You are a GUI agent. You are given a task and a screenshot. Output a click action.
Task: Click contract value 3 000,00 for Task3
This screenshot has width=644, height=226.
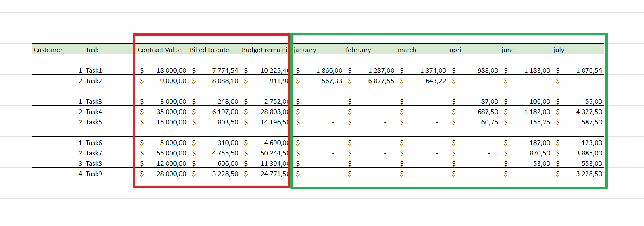162,101
